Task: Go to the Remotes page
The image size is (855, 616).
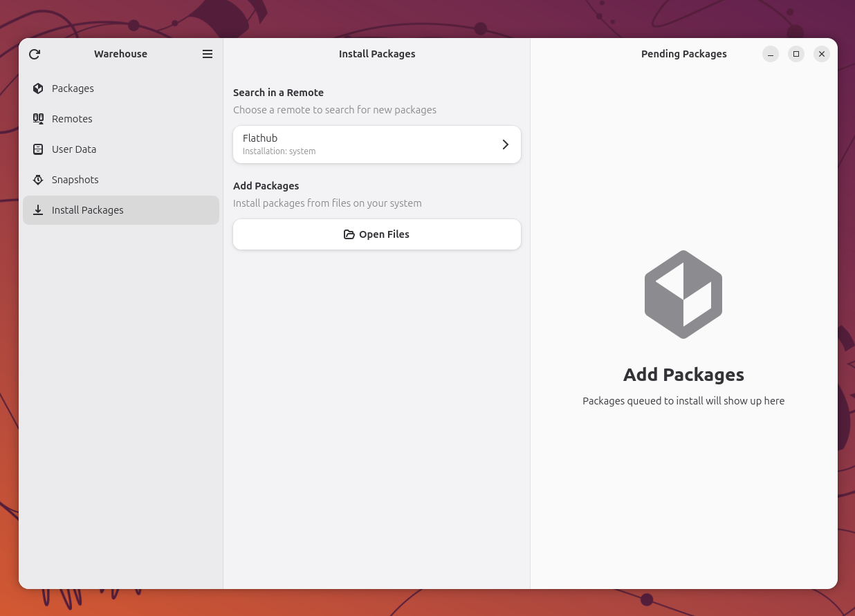Action: click(121, 119)
